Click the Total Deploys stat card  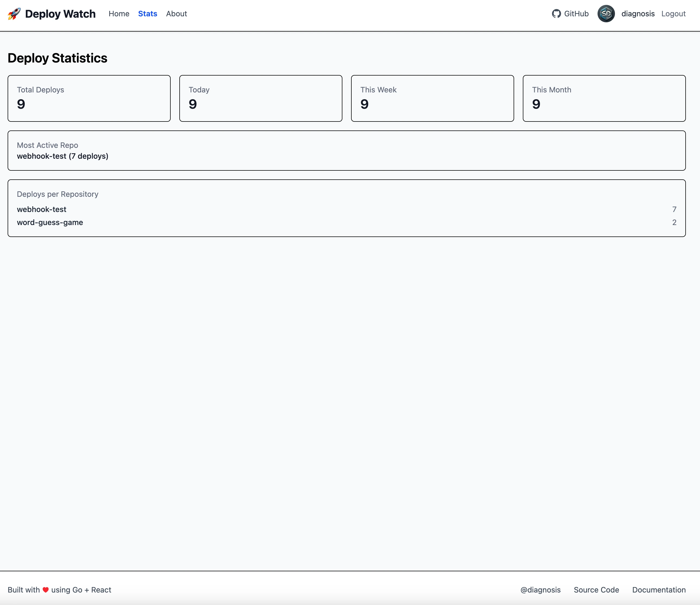tap(89, 98)
